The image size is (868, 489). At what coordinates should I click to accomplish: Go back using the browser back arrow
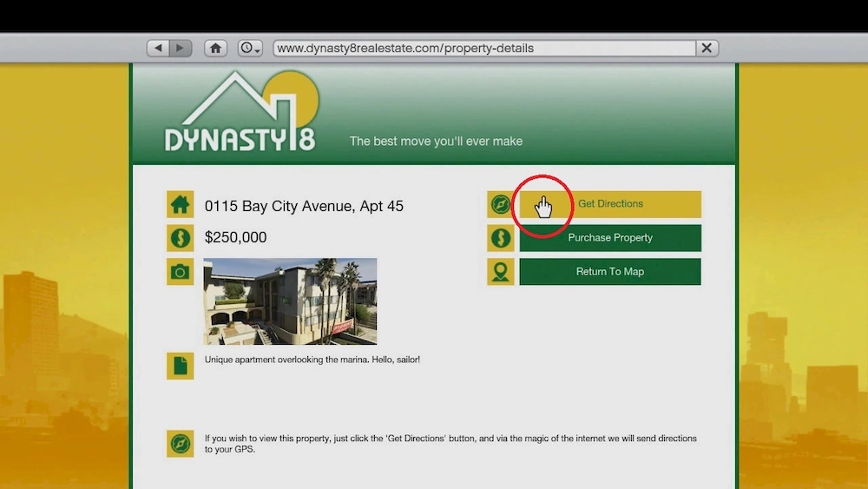(158, 49)
